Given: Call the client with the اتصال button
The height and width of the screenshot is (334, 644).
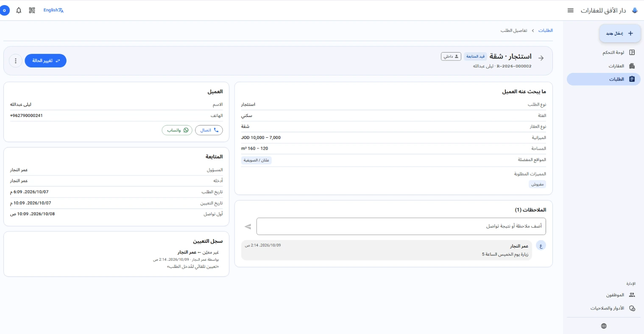Looking at the screenshot, I should pyautogui.click(x=209, y=130).
